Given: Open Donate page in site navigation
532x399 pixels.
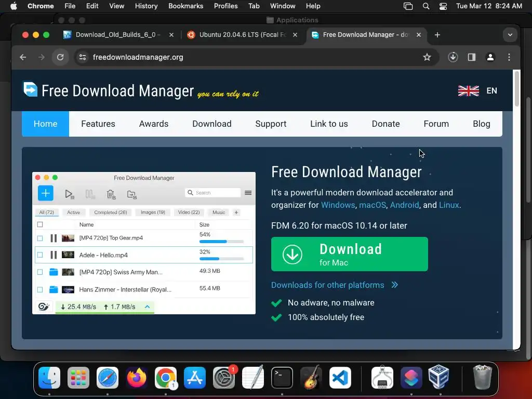Looking at the screenshot, I should (386, 124).
